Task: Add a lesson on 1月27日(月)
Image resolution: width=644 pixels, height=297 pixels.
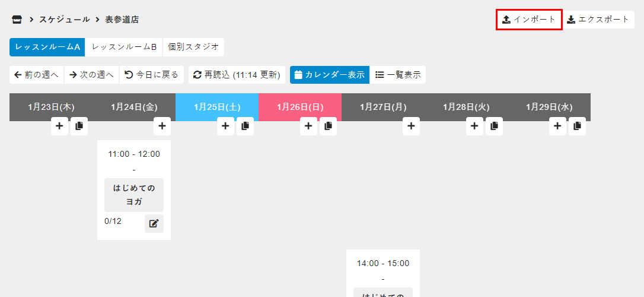Action: pyautogui.click(x=411, y=126)
